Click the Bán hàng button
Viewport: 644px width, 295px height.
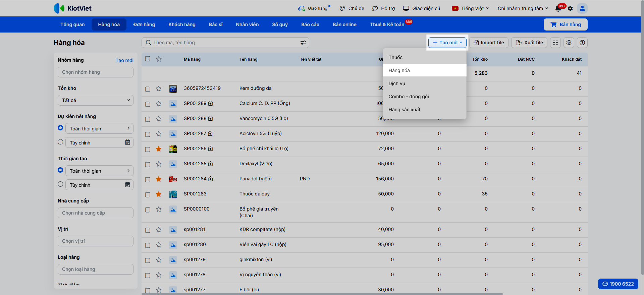click(566, 24)
